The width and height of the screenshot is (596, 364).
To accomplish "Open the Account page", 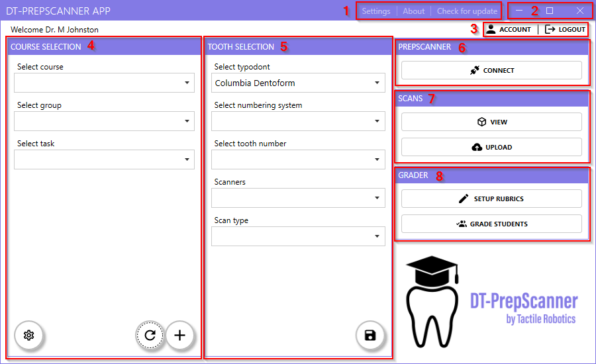I will [x=509, y=29].
